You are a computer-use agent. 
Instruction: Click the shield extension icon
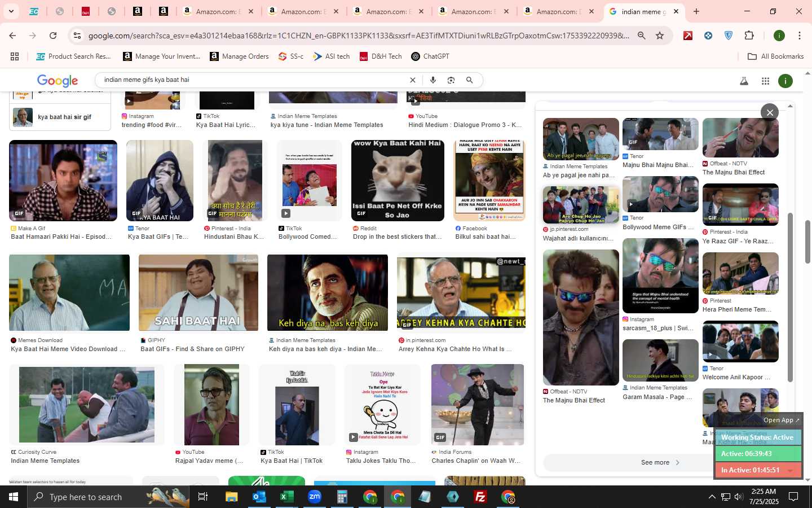(x=729, y=36)
